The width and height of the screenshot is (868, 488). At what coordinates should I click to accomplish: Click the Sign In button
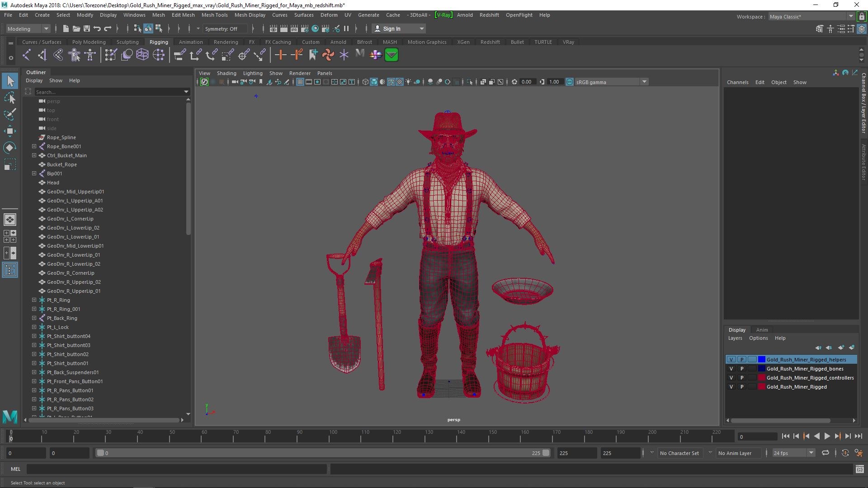[x=399, y=28]
